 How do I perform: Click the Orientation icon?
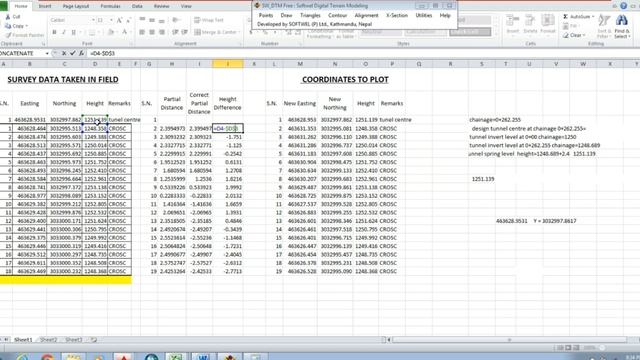pyautogui.click(x=176, y=20)
